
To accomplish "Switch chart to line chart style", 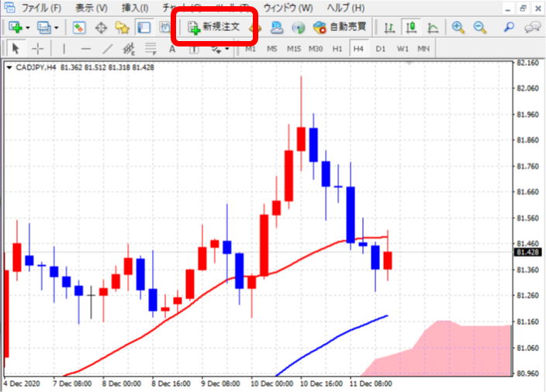I will coord(432,27).
